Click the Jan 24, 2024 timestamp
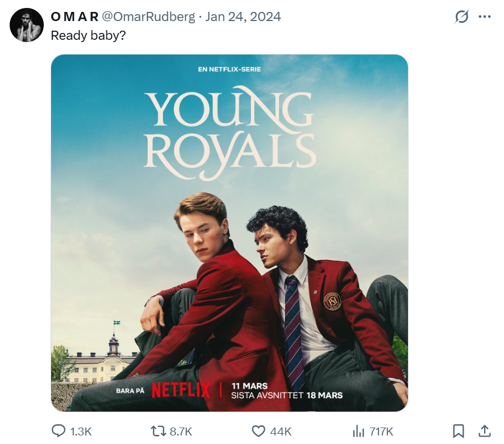504x444 pixels. coord(243,17)
